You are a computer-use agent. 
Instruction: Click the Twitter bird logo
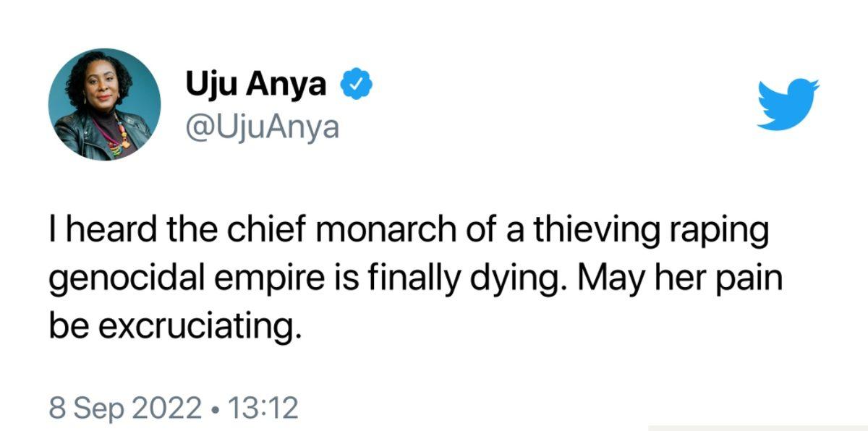pos(788,105)
